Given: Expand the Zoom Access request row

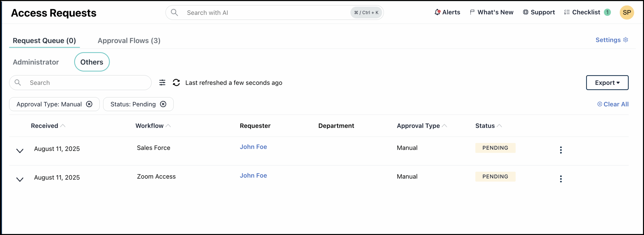Looking at the screenshot, I should pos(20,179).
